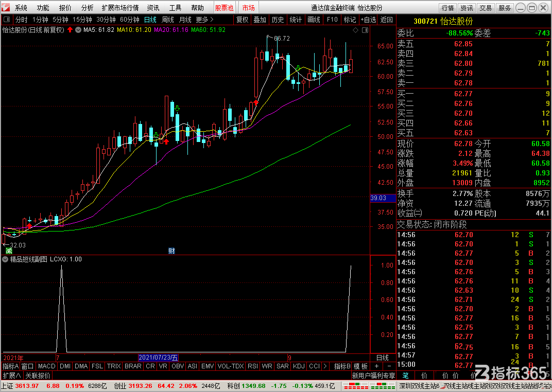Click the 标记 mark tool
552x392 pixels.
point(350,20)
